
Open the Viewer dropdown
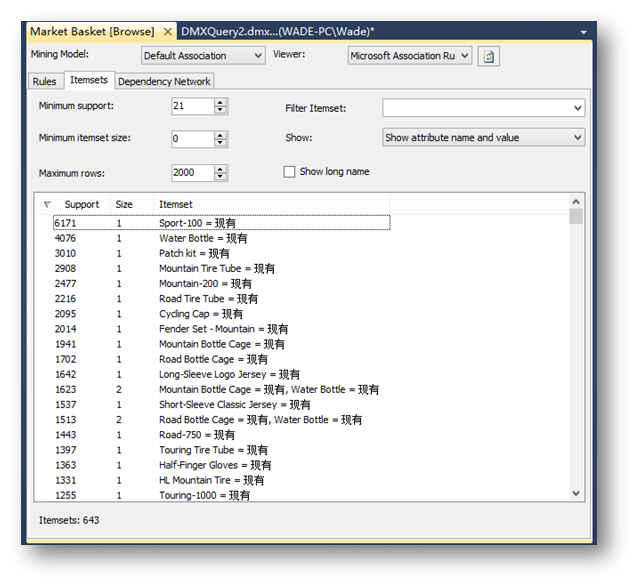coord(410,55)
